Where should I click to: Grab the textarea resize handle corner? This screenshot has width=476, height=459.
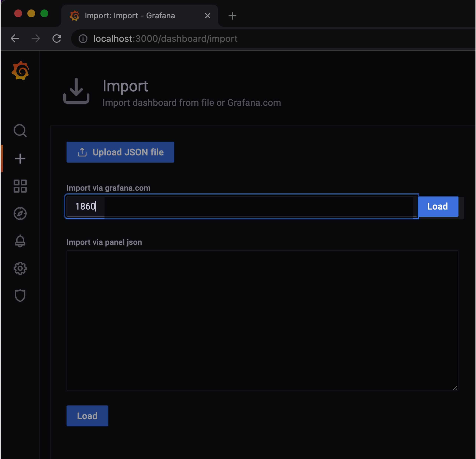455,388
